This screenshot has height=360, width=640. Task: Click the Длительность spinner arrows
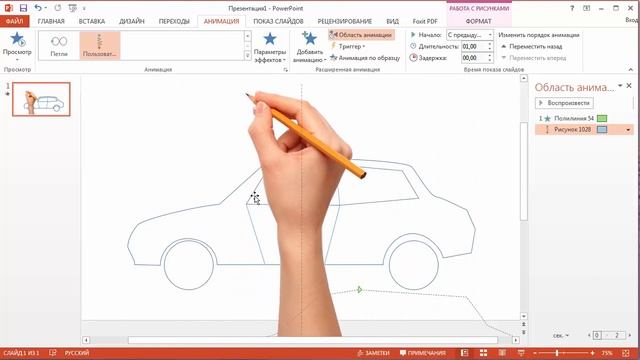pos(490,47)
